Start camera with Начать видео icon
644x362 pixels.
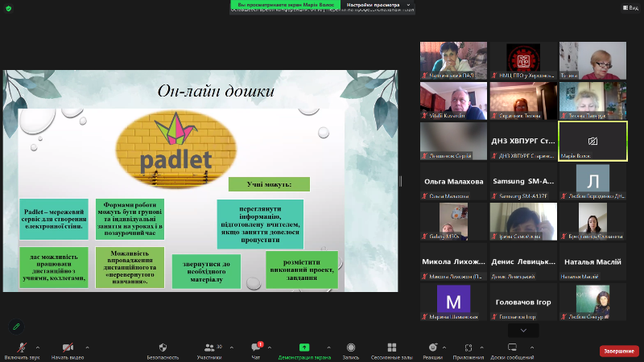coord(68,348)
